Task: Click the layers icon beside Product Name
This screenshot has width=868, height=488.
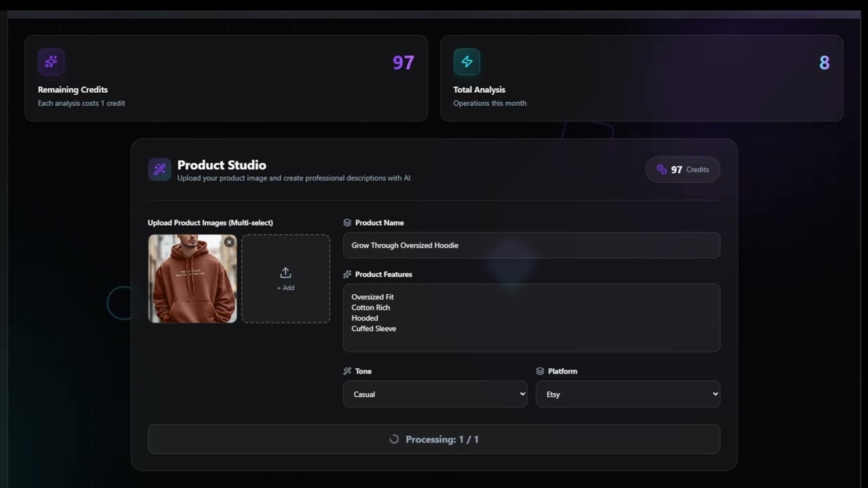Action: [347, 222]
